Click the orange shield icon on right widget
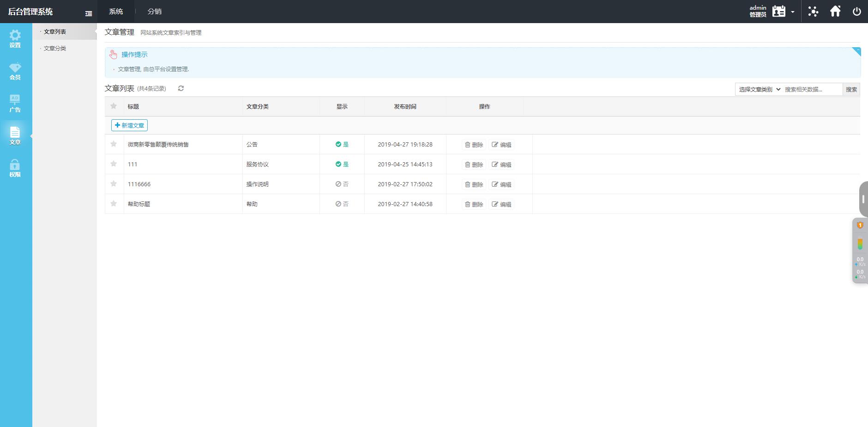The height and width of the screenshot is (427, 868). (860, 225)
